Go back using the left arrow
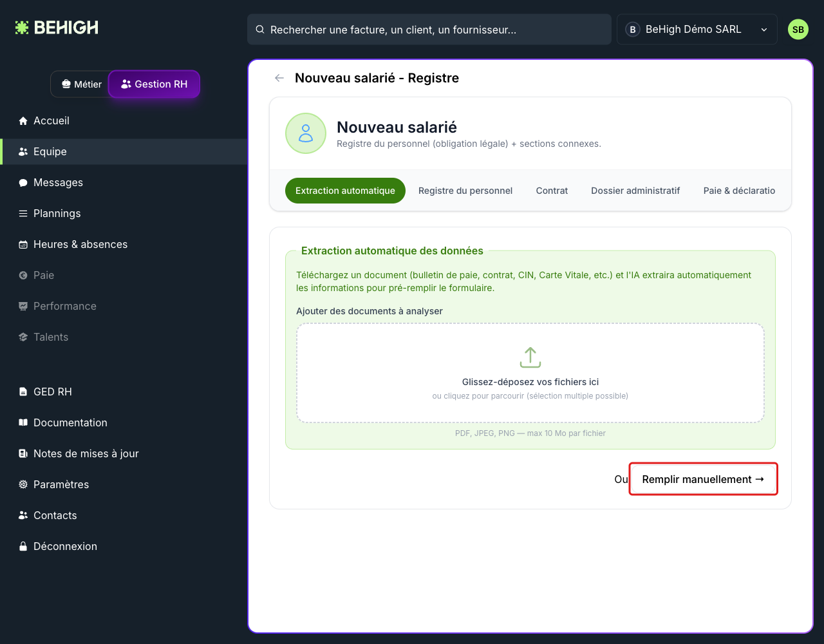The height and width of the screenshot is (644, 824). 279,78
